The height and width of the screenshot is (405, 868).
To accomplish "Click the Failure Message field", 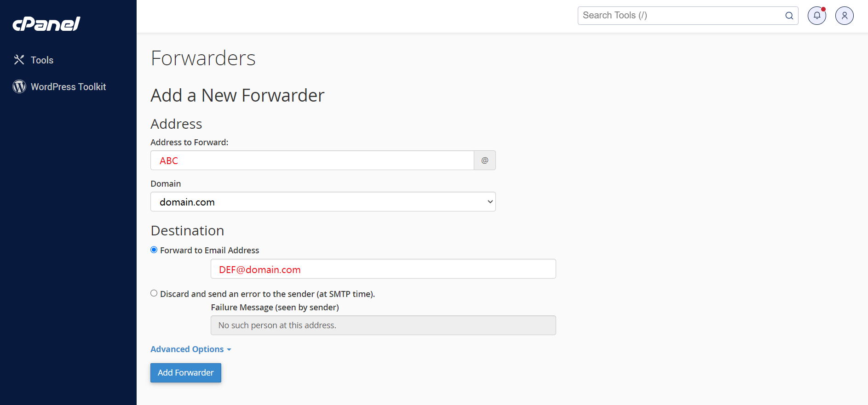I will 383,325.
